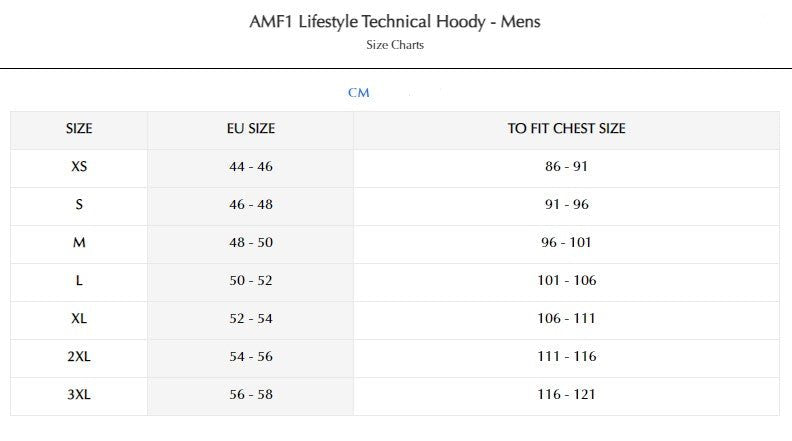The image size is (792, 441).
Task: Click the TO FIT CHEST SIZE header
Action: pyautogui.click(x=566, y=129)
